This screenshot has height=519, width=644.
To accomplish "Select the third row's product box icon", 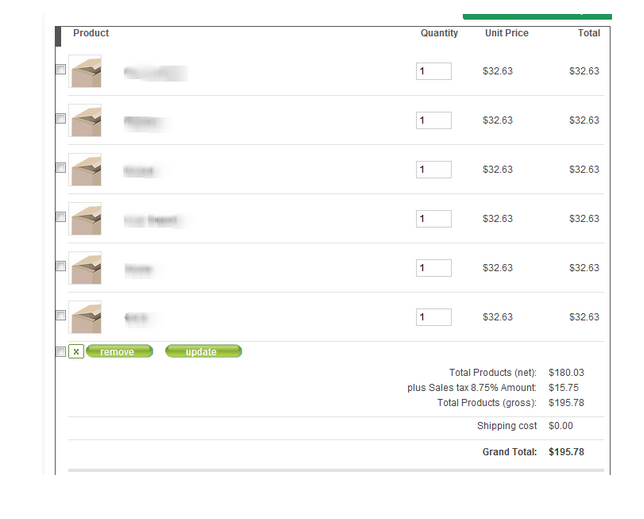I will pyautogui.click(x=85, y=169).
